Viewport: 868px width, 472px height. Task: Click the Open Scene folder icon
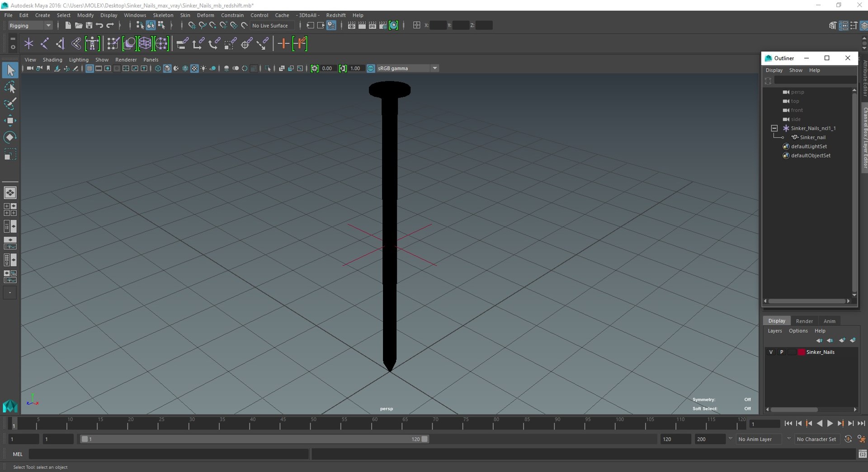(x=79, y=25)
